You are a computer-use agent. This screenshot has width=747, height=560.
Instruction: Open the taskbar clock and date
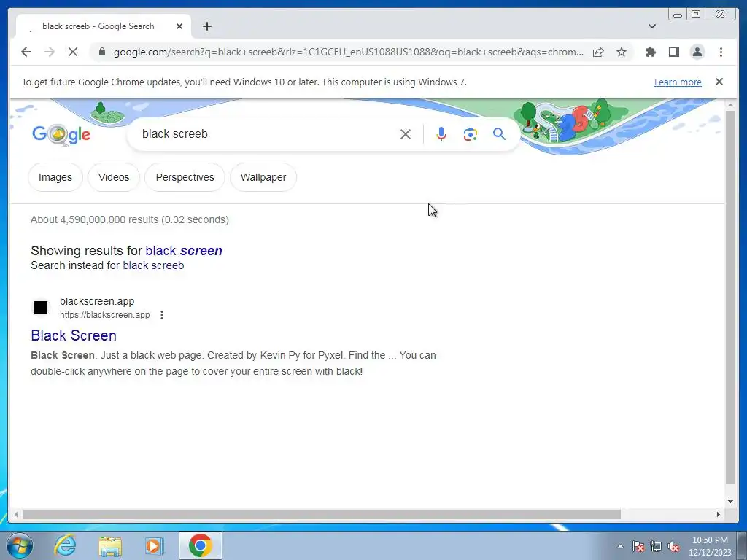[710, 546]
